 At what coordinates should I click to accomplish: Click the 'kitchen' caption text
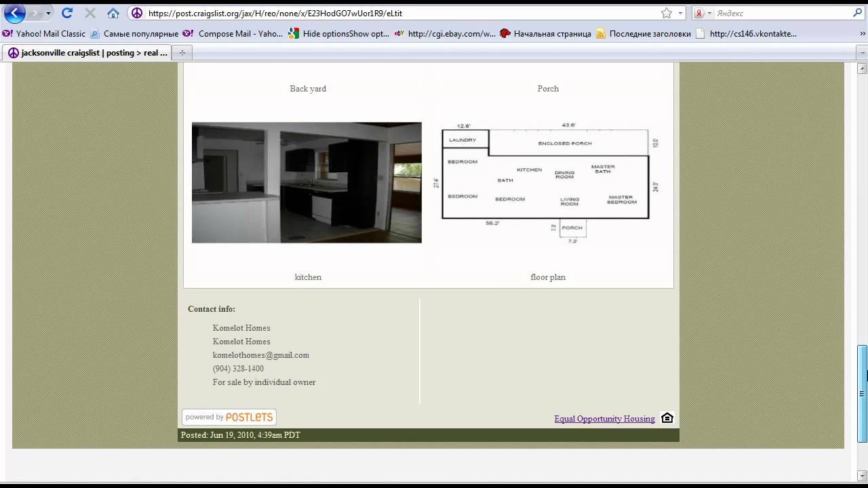(x=308, y=277)
